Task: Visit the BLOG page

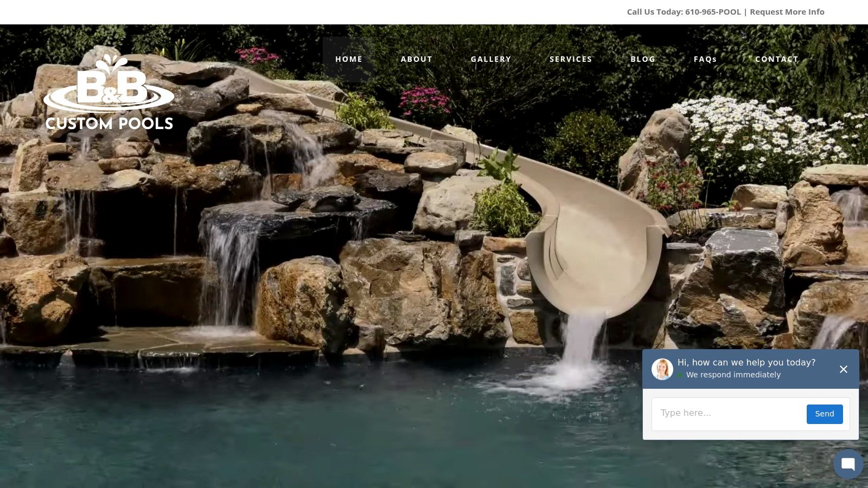Action: click(x=643, y=59)
